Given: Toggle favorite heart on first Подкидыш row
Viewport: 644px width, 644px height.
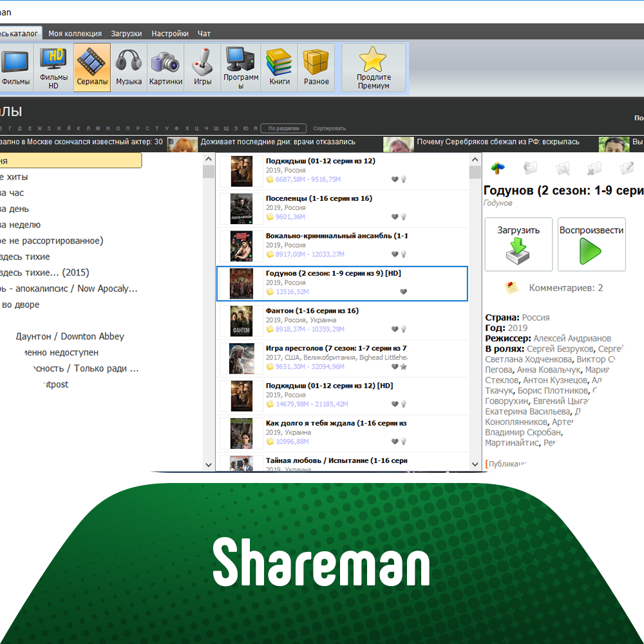Looking at the screenshot, I should pos(395,180).
